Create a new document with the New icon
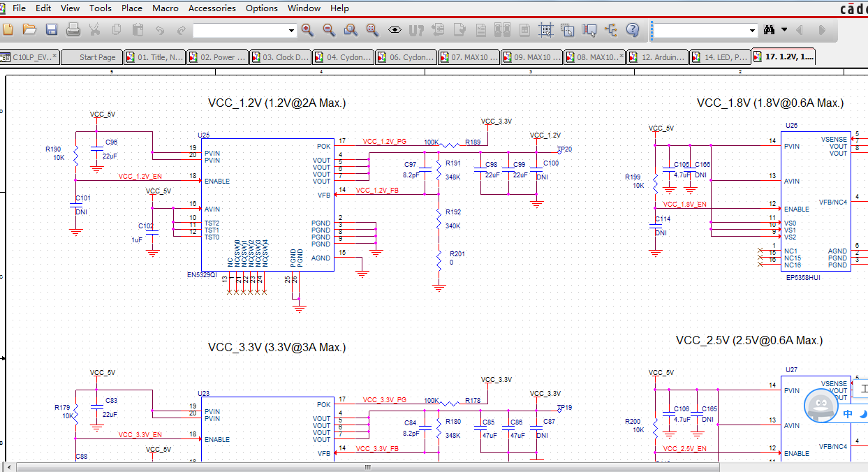Screen dimensions: 868x472 [x=8, y=30]
